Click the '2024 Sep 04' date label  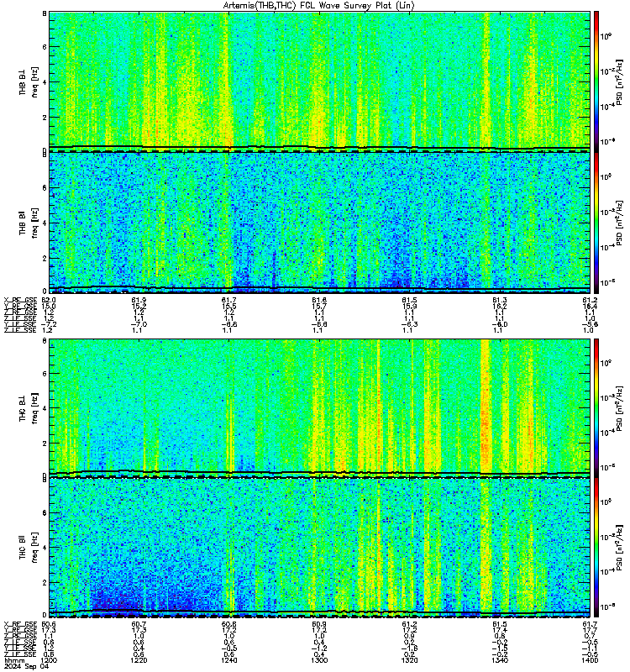click(26, 666)
